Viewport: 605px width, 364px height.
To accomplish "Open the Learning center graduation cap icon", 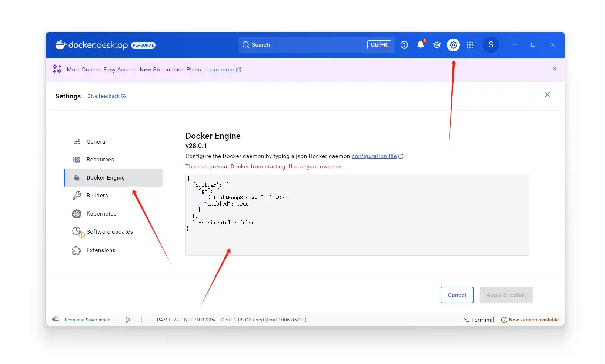I will click(x=437, y=45).
